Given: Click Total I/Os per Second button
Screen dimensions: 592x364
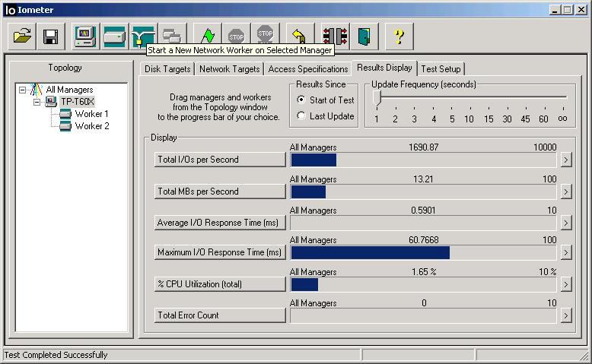Looking at the screenshot, I should (x=220, y=160).
